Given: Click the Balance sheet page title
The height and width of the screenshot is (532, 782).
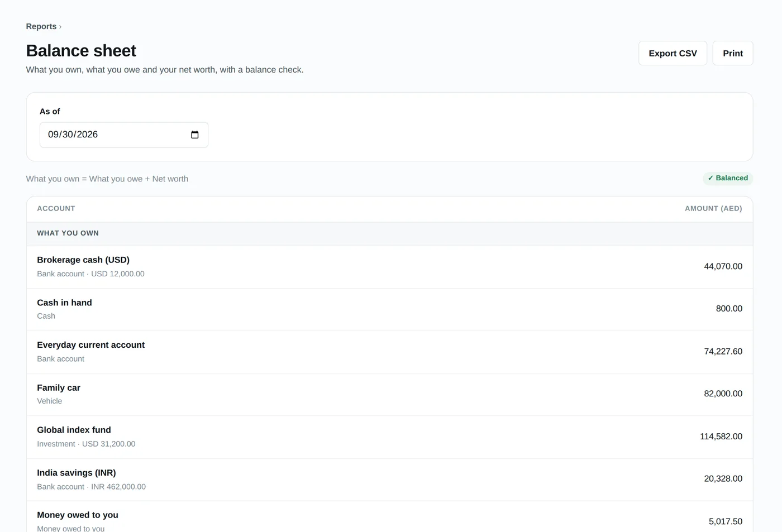Looking at the screenshot, I should 81,51.
